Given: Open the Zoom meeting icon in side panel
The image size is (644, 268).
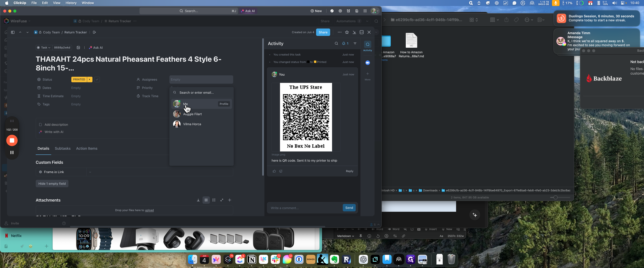Looking at the screenshot, I should pos(368,63).
